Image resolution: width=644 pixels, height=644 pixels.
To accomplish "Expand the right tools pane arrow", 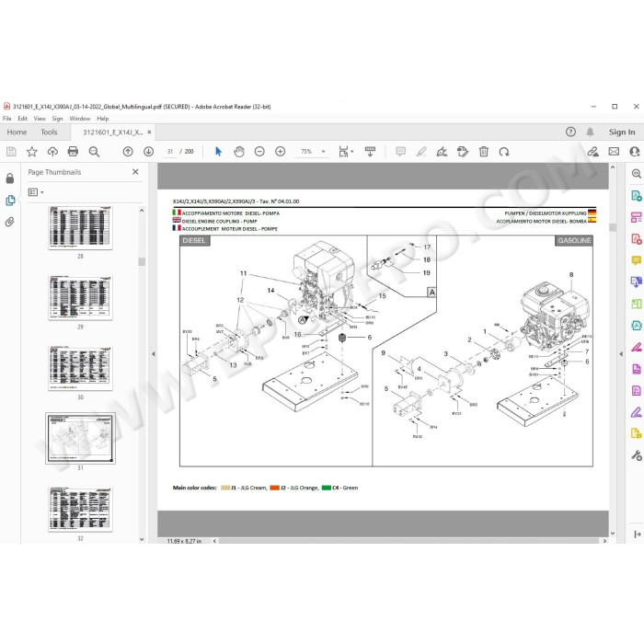I will click(x=621, y=353).
